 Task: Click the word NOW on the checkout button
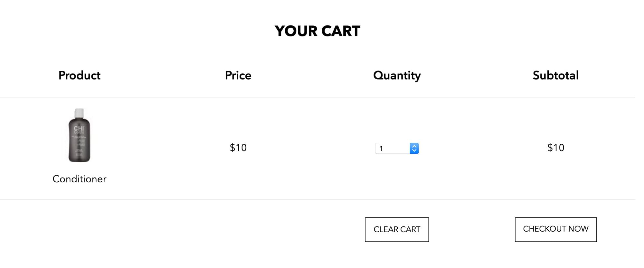click(x=578, y=229)
